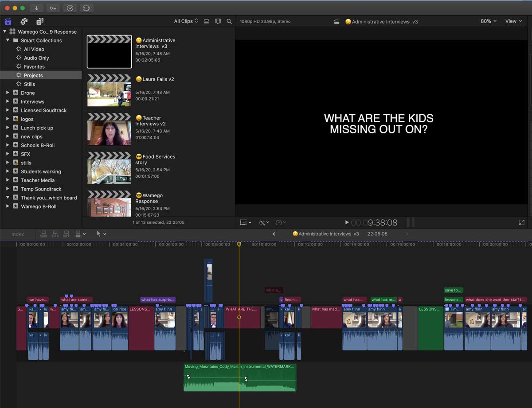Enter full screen viewer mode icon
Image resolution: width=532 pixels, height=408 pixels.
[522, 222]
